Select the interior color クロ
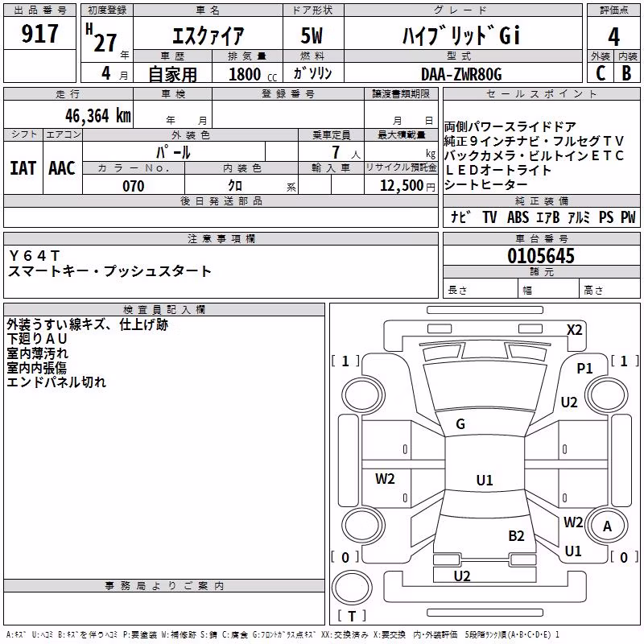Viewport: 644px width, 644px height. [235, 186]
